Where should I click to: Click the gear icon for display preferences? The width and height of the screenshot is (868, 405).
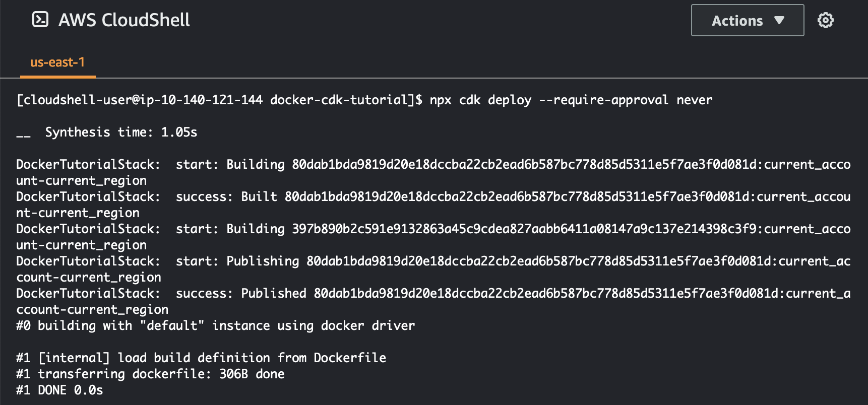(x=825, y=20)
